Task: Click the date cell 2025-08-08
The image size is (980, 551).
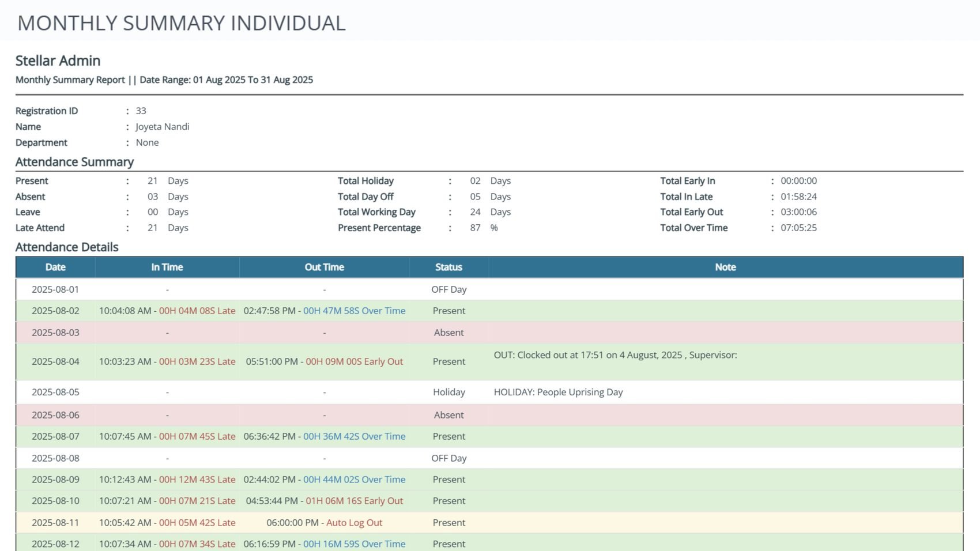Action: pyautogui.click(x=55, y=458)
